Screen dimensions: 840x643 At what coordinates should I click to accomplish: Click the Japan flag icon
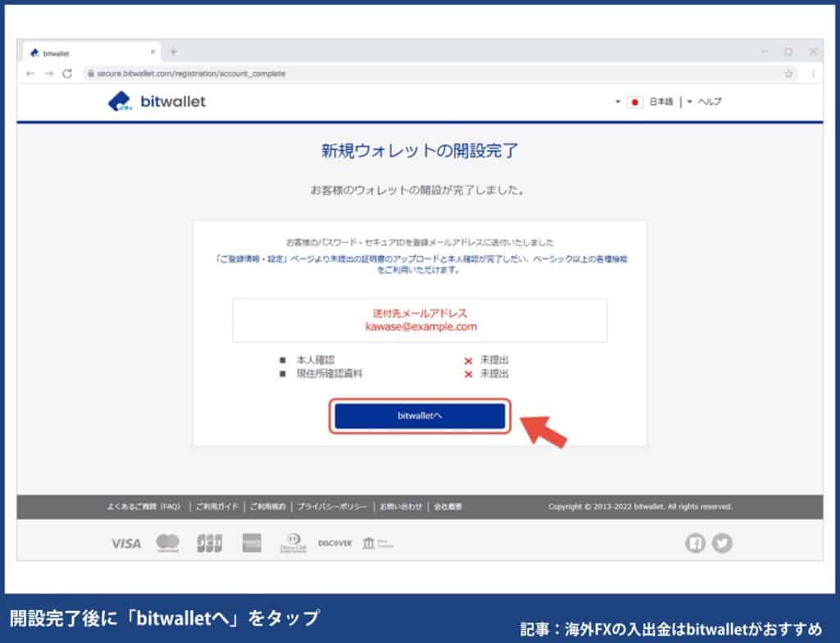pos(635,102)
